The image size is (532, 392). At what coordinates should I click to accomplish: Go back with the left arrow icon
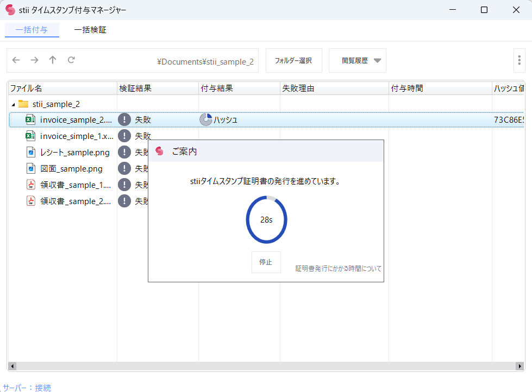tap(16, 60)
